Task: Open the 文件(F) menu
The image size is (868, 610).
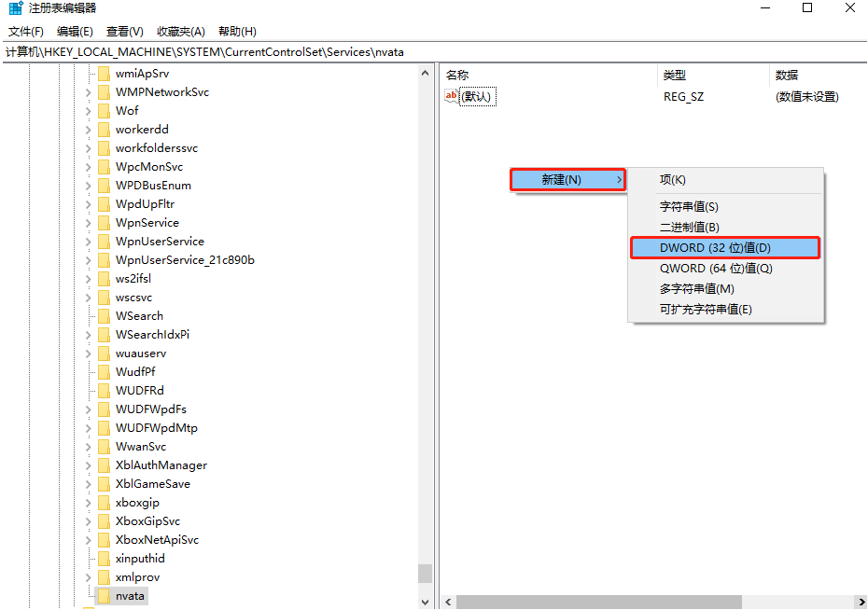Action: point(26,32)
